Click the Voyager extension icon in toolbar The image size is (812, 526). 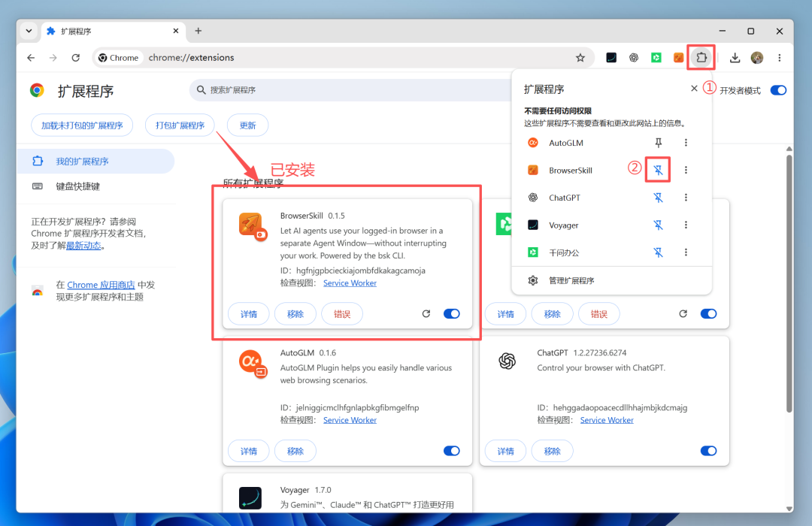(x=611, y=57)
